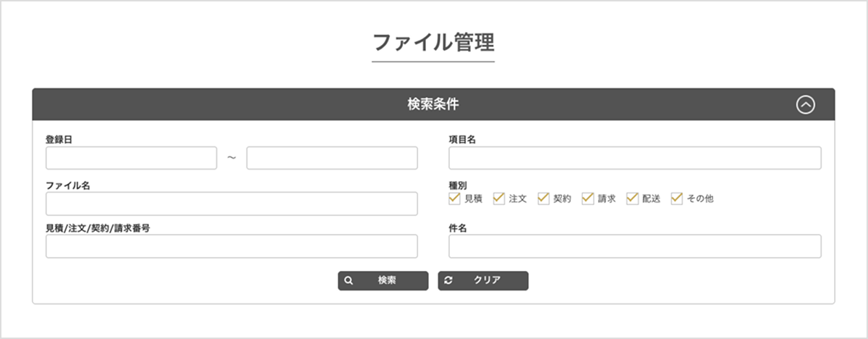Toggle the 配送 checkbox
The width and height of the screenshot is (868, 339).
633,198
